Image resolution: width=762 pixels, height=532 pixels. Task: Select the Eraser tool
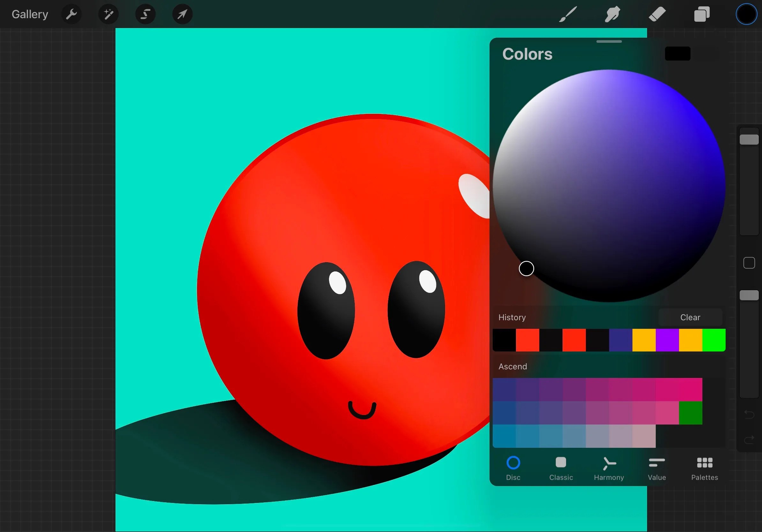click(656, 14)
